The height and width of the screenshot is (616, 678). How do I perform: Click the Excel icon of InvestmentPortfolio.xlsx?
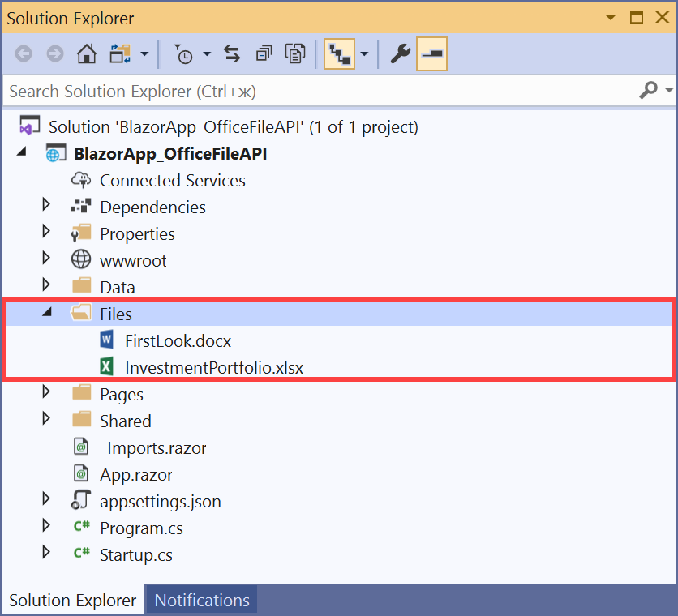coord(107,366)
